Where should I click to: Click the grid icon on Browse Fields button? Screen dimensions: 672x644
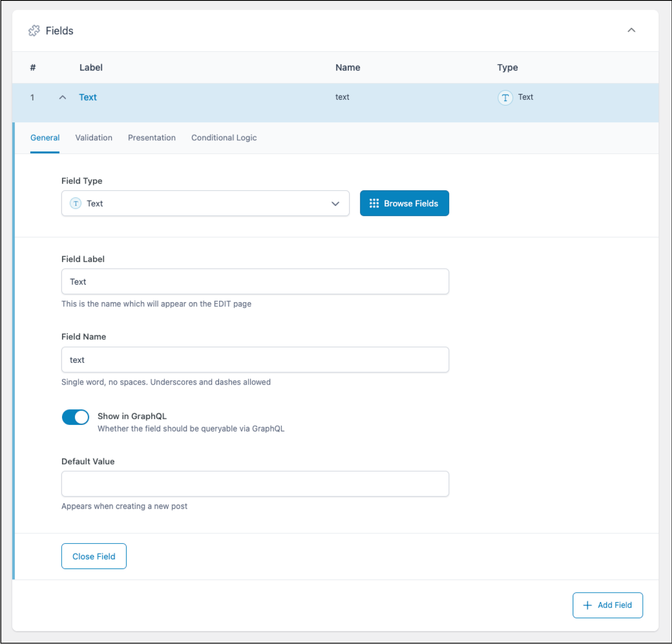tap(374, 203)
